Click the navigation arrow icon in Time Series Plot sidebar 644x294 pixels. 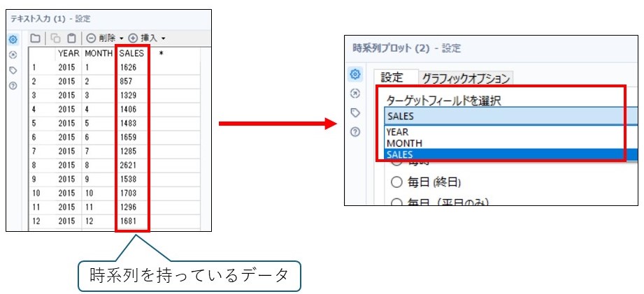355,93
